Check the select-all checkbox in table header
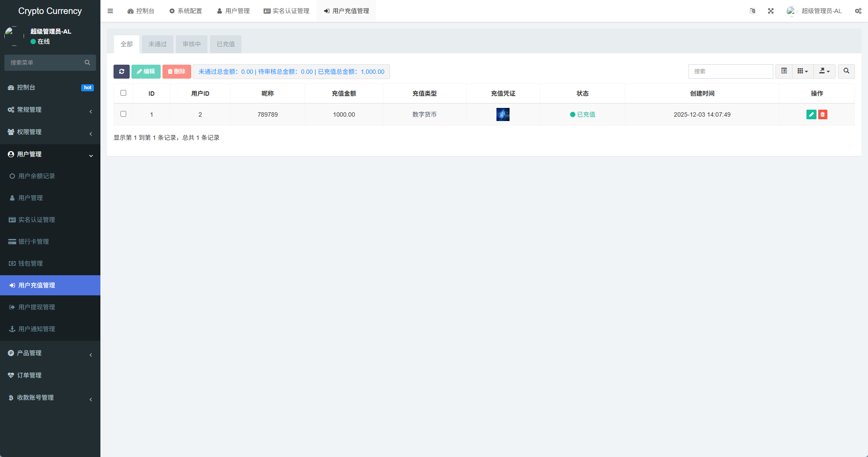Viewport: 868px width, 457px height. coord(124,93)
